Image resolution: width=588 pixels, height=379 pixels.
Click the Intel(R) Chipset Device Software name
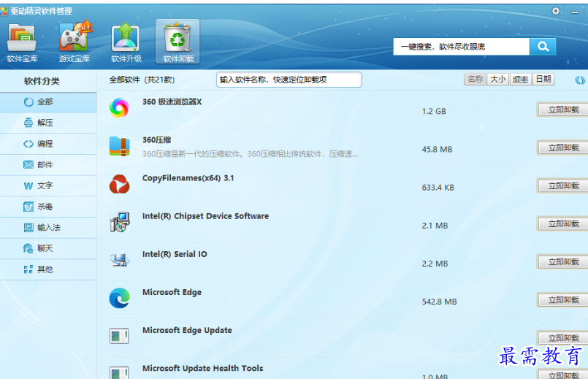[x=205, y=216]
